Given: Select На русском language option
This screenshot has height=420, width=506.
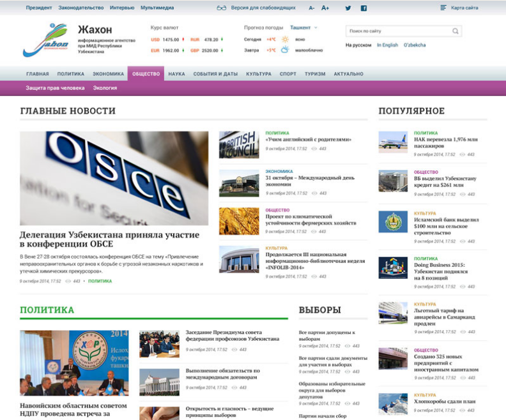Looking at the screenshot, I should click(x=358, y=45).
